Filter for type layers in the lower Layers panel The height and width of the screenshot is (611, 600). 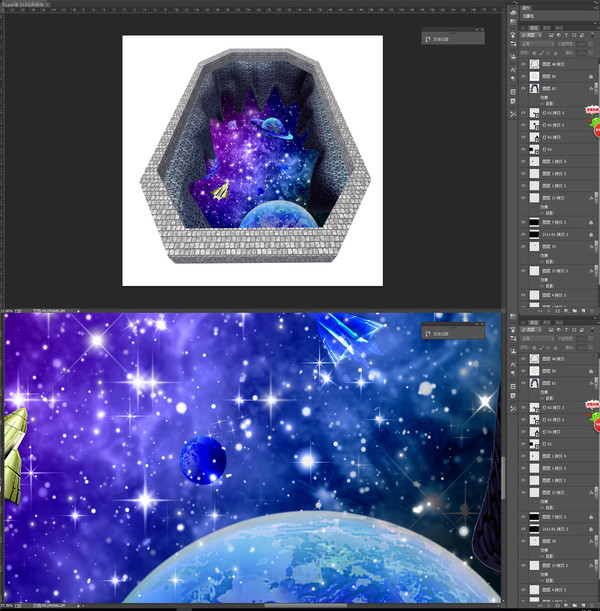(x=566, y=330)
